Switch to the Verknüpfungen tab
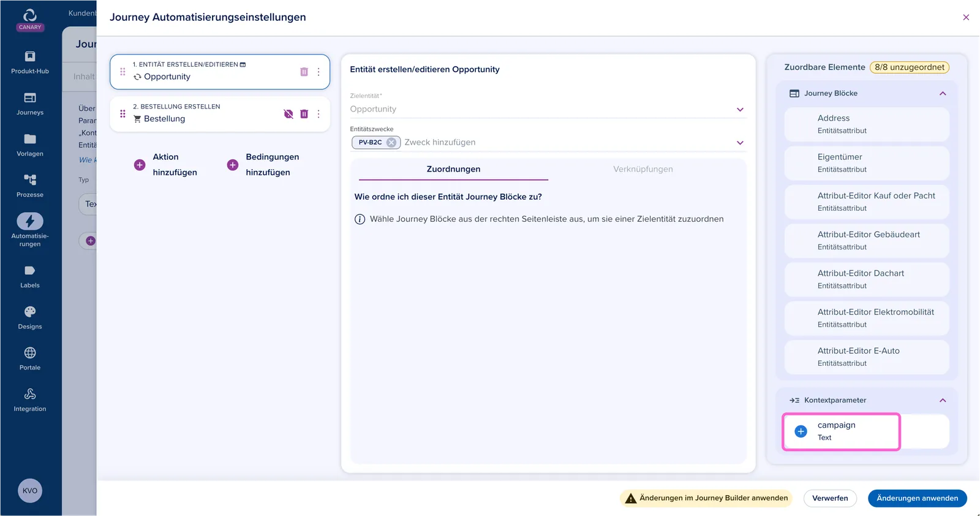The image size is (980, 516). (x=643, y=169)
